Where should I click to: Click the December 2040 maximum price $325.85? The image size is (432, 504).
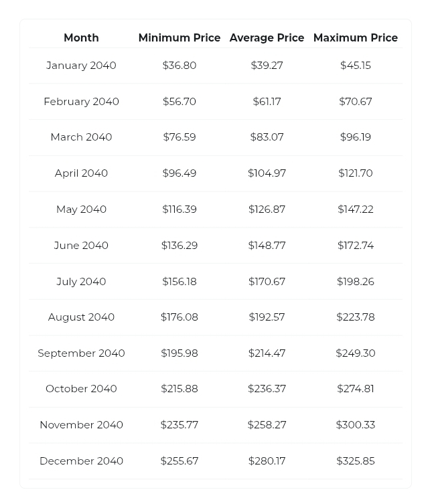coord(356,460)
